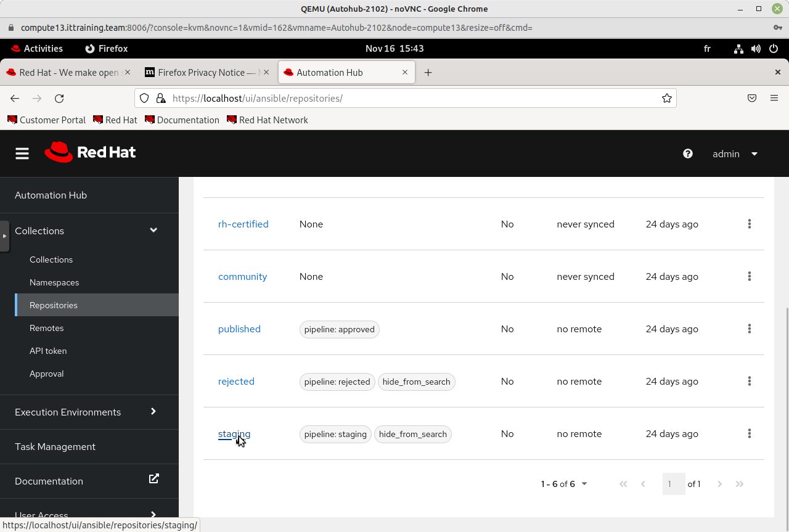
Task: Switch to Firefox Privacy Notice tab
Action: tap(208, 72)
